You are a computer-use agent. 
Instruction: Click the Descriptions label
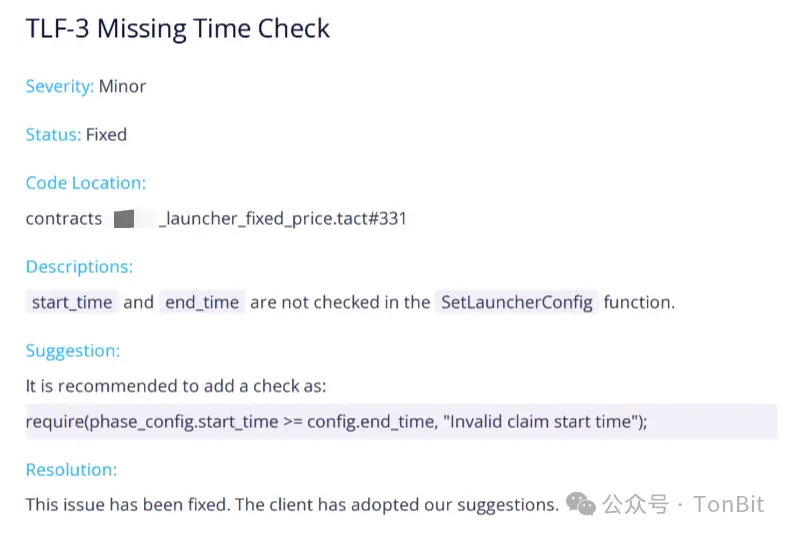pyautogui.click(x=79, y=267)
